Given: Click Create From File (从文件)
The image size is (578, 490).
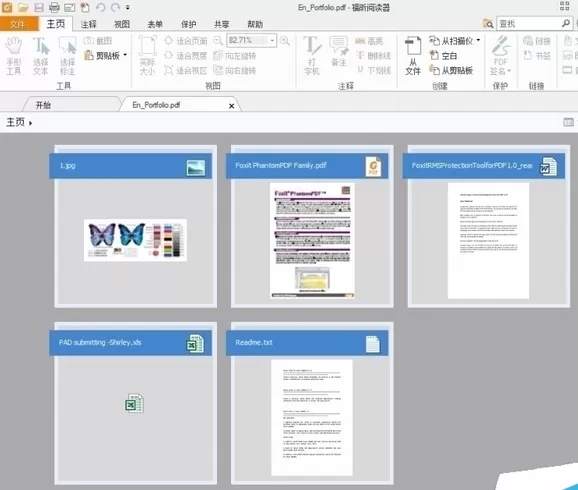Looking at the screenshot, I should pyautogui.click(x=413, y=56).
